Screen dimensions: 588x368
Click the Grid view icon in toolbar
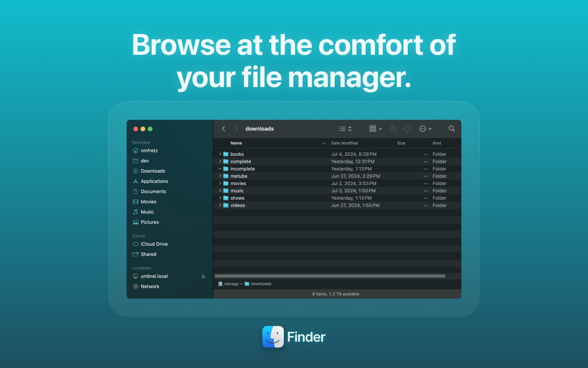point(372,128)
